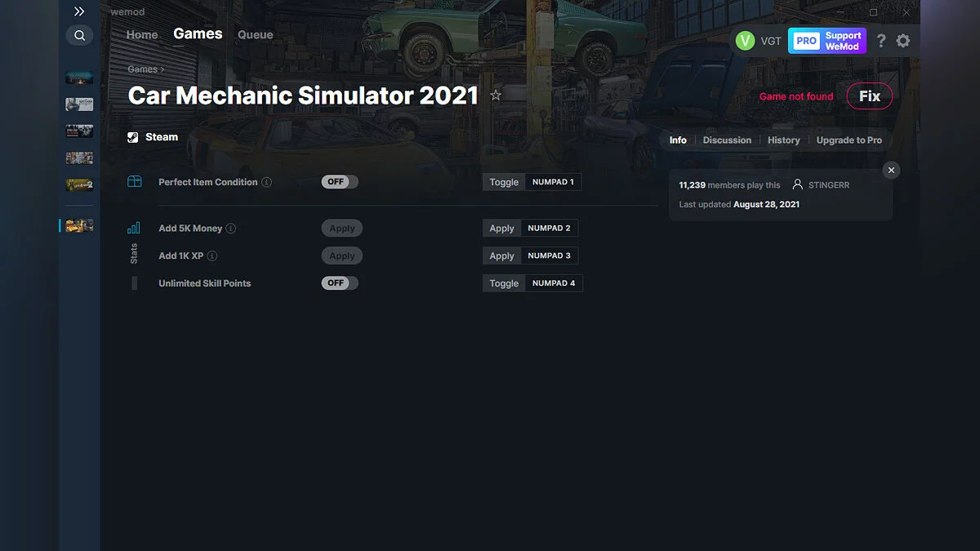Click the Steam platform icon
This screenshot has width=980, height=551.
pos(131,136)
